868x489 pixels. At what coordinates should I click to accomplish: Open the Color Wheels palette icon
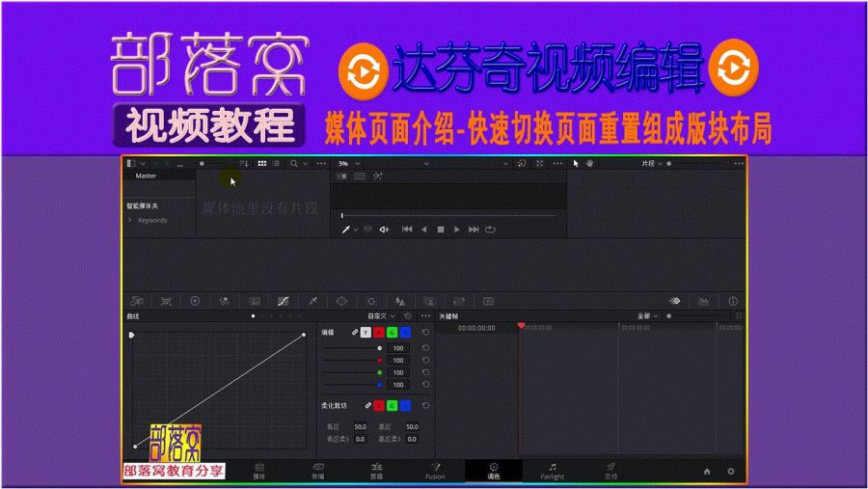[195, 301]
